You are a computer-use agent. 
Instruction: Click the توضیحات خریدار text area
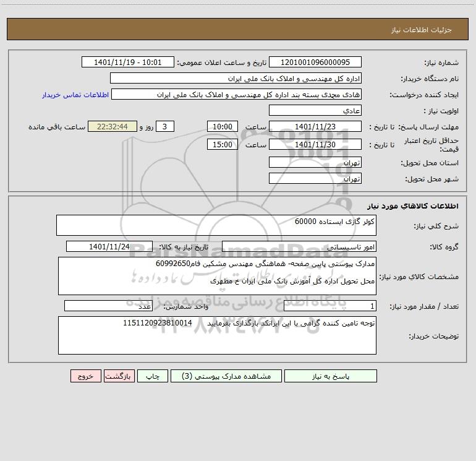[217, 335]
